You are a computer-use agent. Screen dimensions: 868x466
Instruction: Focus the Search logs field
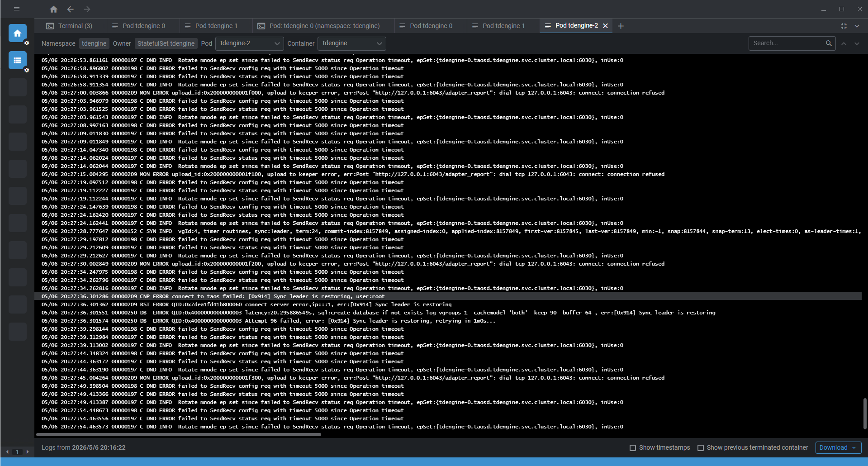click(787, 43)
